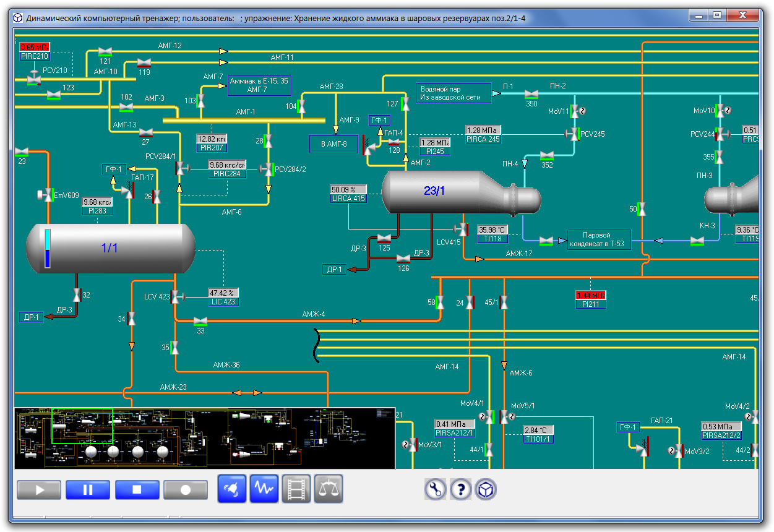Click the overview minimap thumbnail
Image resolution: width=774 pixels, height=532 pixels.
coord(204,438)
